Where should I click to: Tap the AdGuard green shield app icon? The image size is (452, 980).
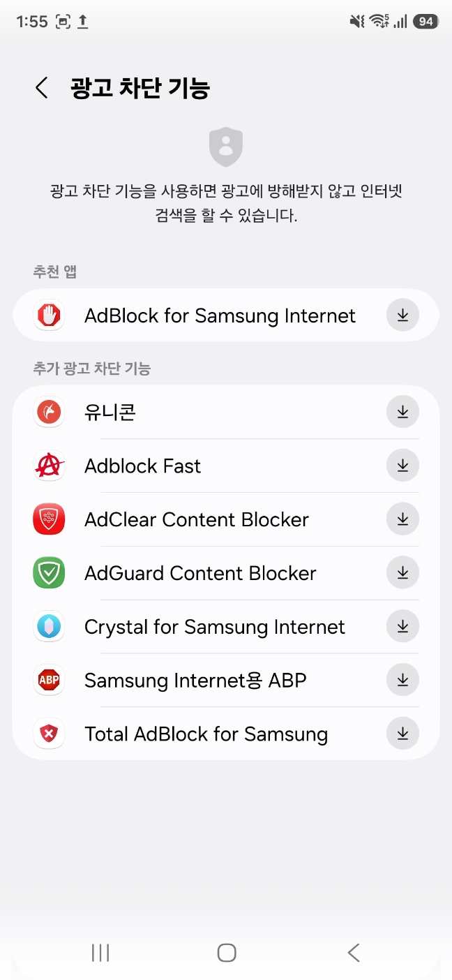(x=49, y=573)
